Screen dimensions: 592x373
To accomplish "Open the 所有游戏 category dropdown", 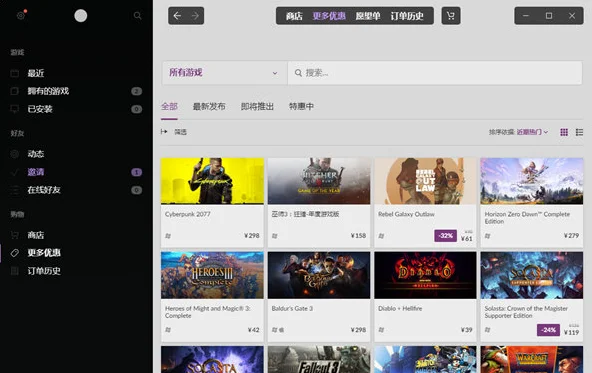I will click(x=225, y=72).
